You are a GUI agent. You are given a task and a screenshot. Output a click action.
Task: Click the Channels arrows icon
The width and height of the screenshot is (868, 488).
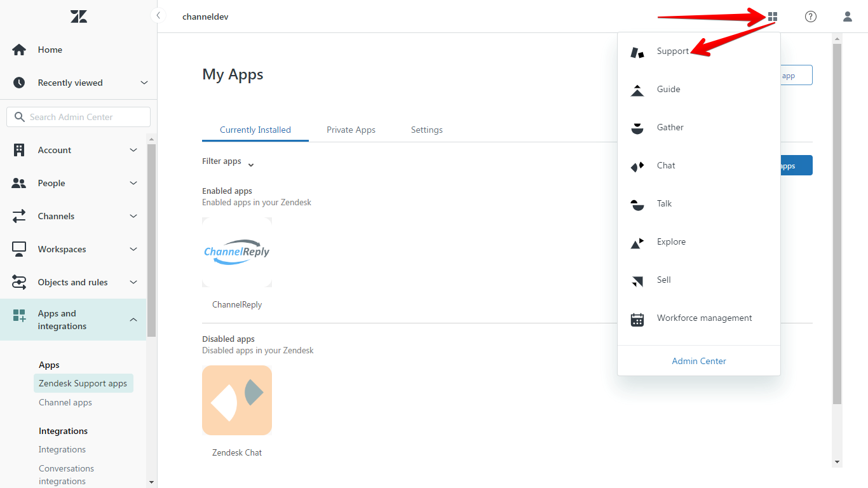tap(19, 216)
